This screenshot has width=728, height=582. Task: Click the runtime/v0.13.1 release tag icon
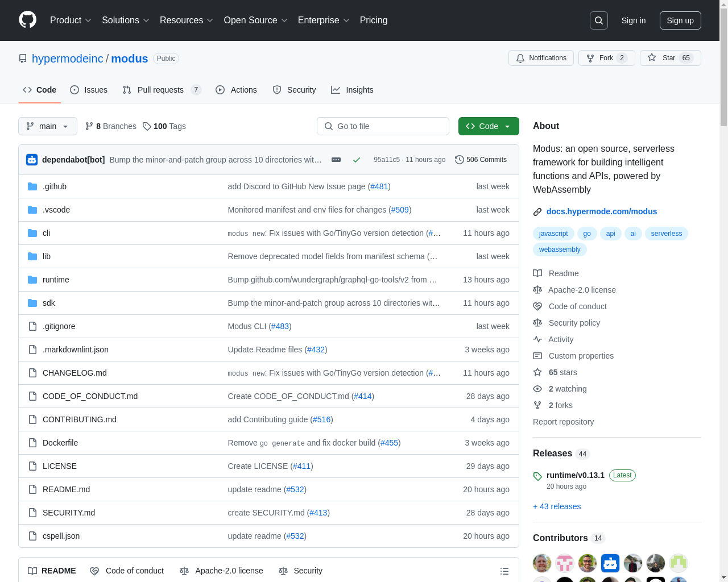tap(537, 476)
